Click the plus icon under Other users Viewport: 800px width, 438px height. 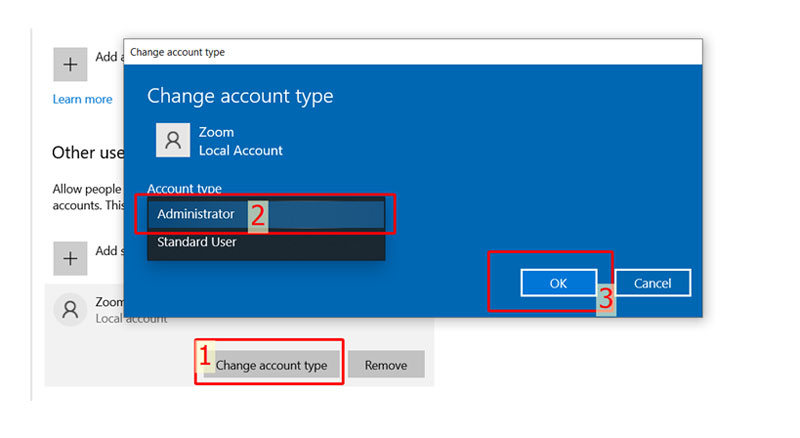pos(70,257)
